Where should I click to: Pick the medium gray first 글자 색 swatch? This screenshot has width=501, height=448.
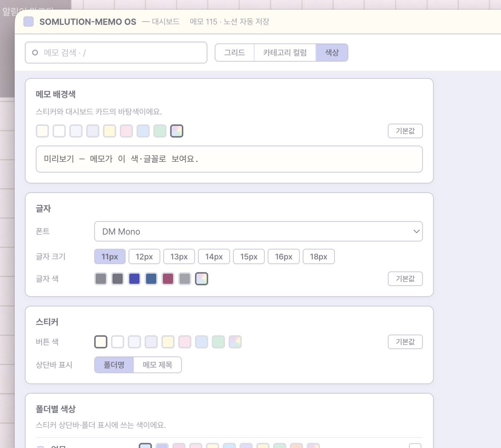pos(101,279)
